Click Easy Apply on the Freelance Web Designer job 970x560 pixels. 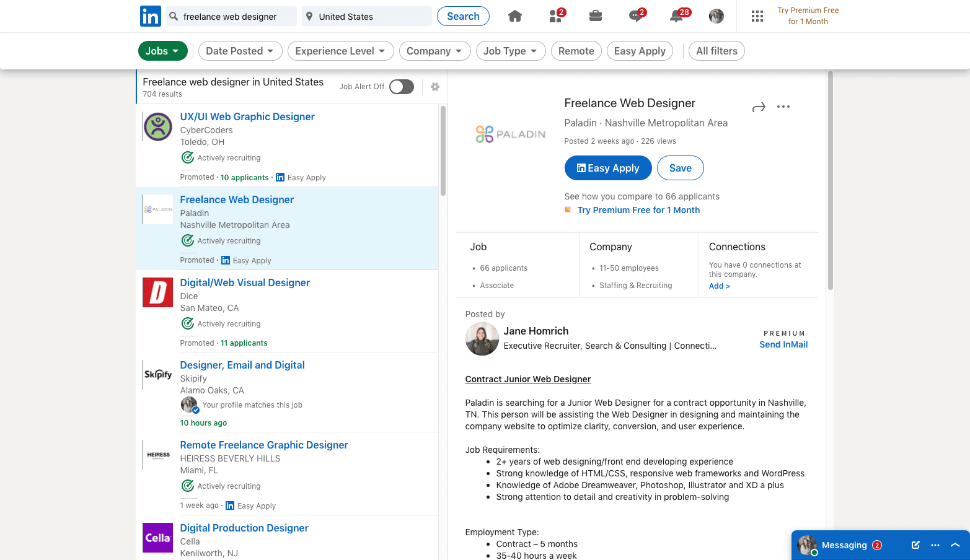[x=608, y=168]
